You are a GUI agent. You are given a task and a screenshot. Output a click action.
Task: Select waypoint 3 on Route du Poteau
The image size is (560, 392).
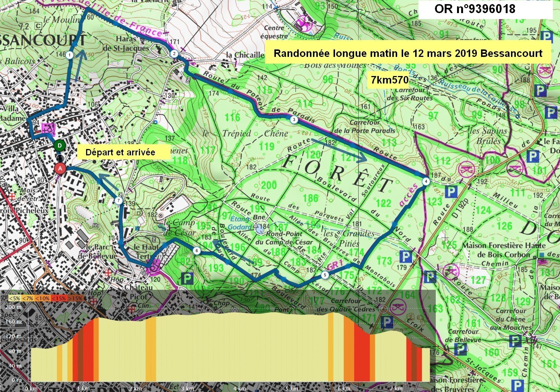click(294, 120)
